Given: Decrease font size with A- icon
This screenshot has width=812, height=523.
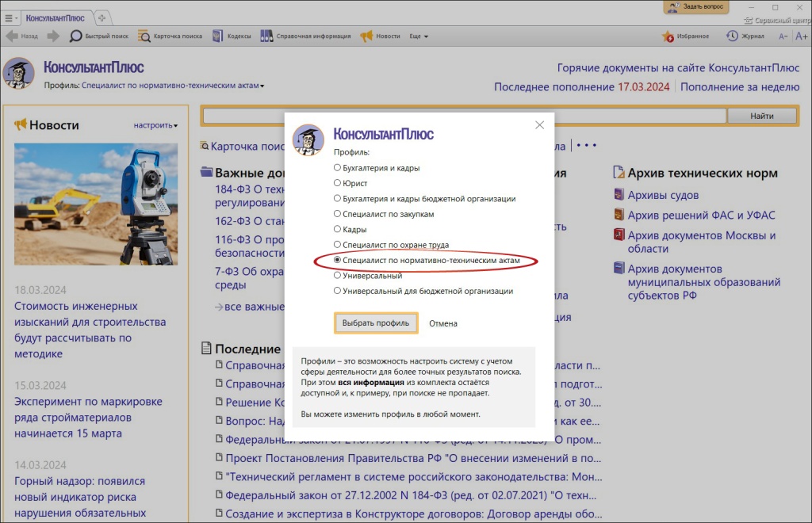Looking at the screenshot, I should pos(783,36).
